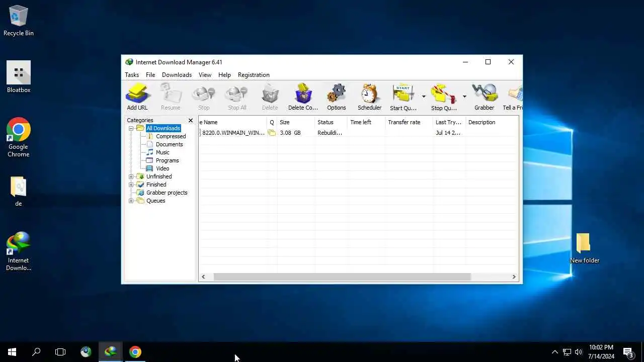Open the Help menu
Screen dimensions: 644x362
tap(224, 75)
